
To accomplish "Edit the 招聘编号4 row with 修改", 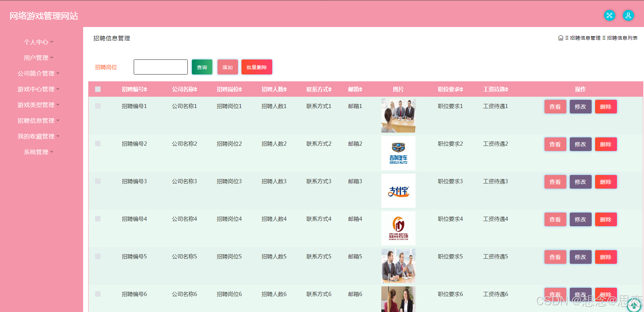I will [580, 219].
